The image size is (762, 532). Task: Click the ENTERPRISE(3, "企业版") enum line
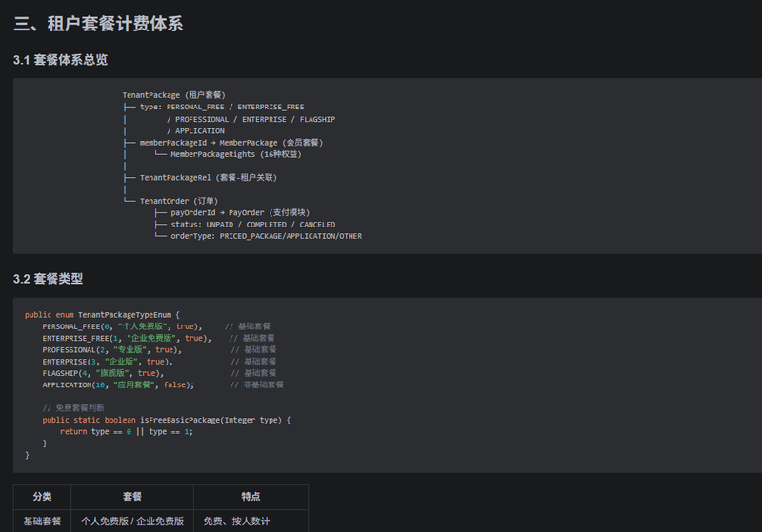[108, 361]
